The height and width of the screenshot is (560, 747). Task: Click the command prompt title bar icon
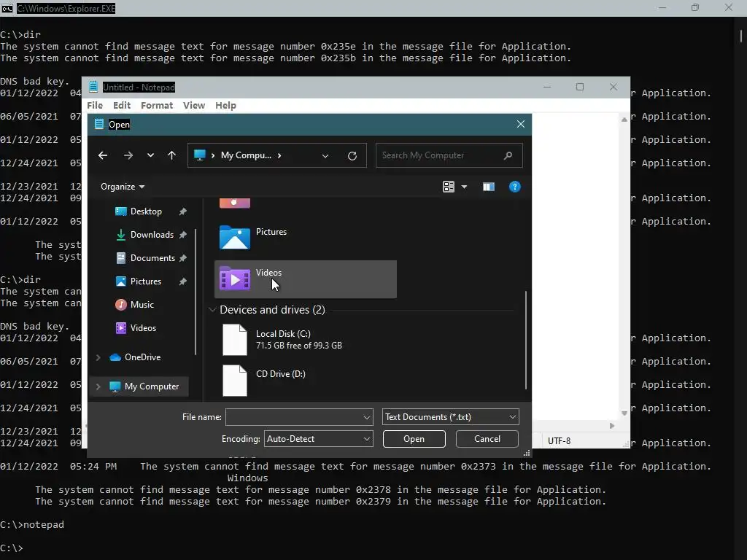7,9
